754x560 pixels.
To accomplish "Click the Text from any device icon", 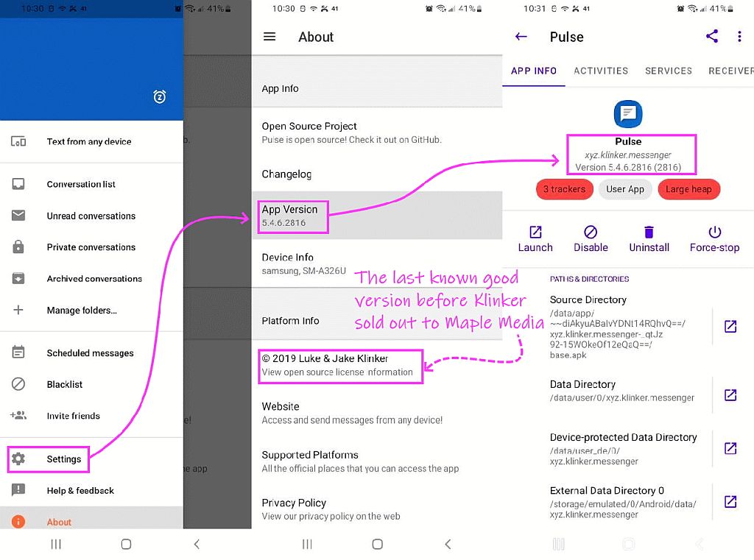I will 18,141.
